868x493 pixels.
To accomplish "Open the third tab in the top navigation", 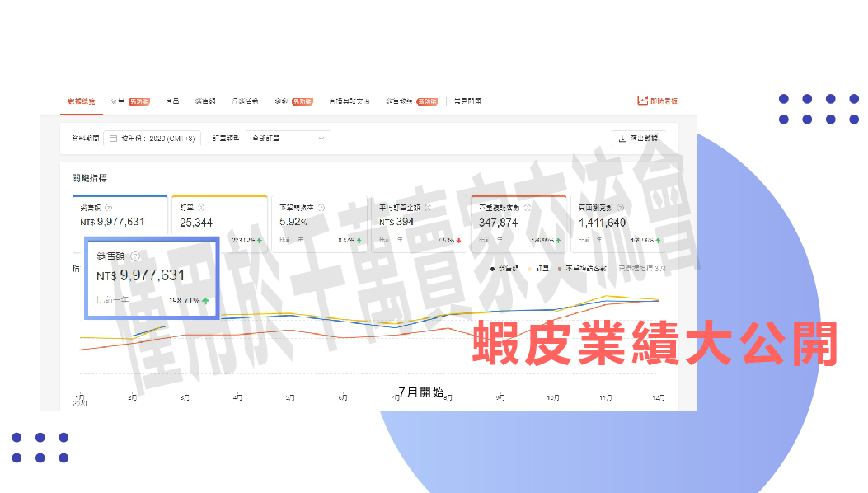I will coord(172,101).
